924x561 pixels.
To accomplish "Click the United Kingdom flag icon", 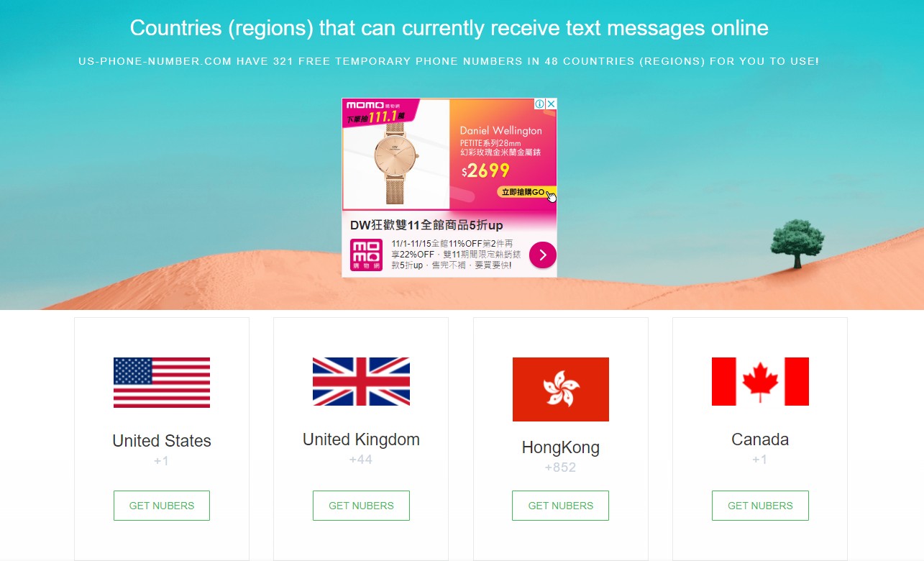I will click(361, 382).
